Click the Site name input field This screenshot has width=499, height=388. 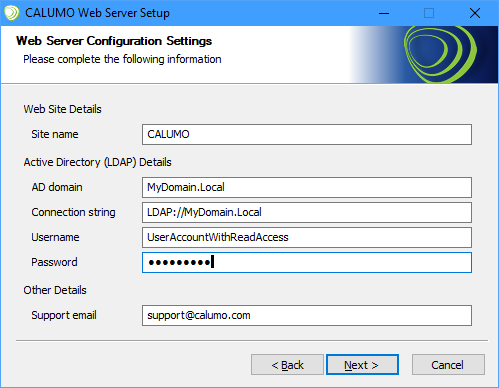pyautogui.click(x=307, y=134)
